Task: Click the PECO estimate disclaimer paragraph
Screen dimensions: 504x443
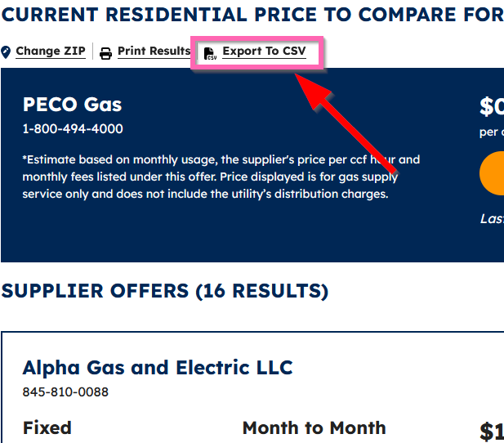Action: pos(221,177)
